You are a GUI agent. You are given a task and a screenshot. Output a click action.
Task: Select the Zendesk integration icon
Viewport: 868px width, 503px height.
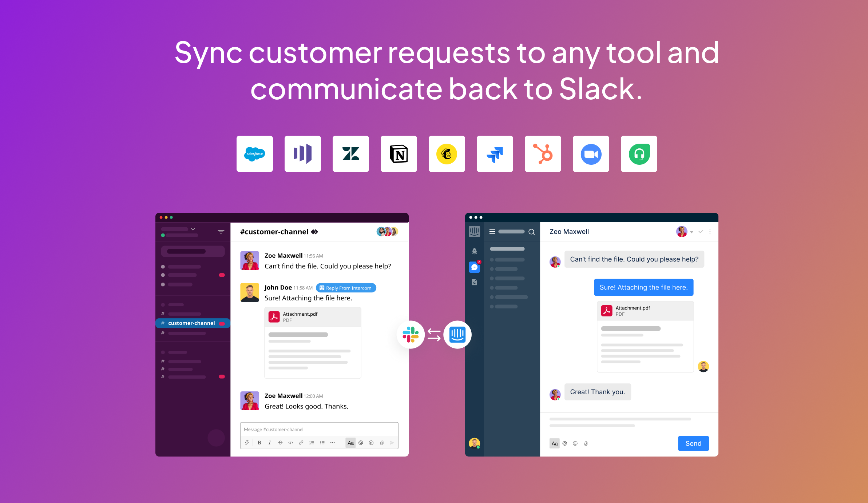(351, 154)
